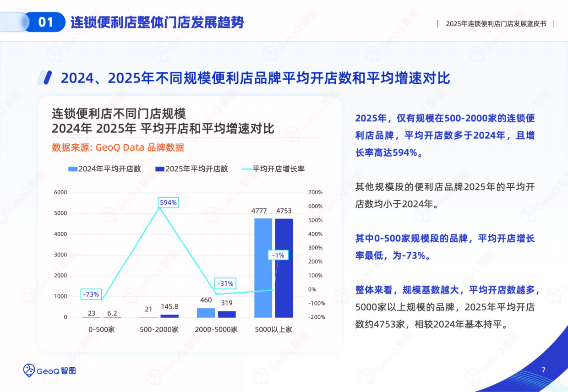Expand the "594%" data label callout
The height and width of the screenshot is (392, 568).
[x=168, y=202]
